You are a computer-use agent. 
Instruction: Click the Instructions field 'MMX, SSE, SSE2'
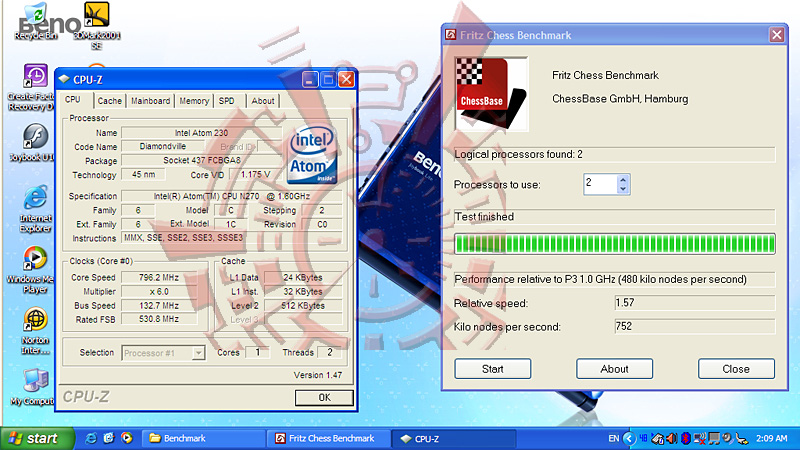click(232, 238)
